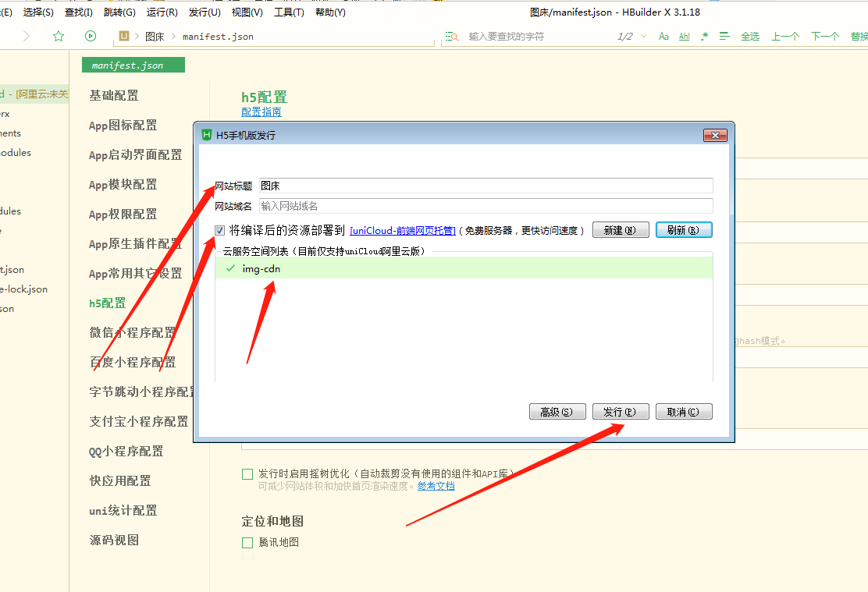The width and height of the screenshot is (868, 592).
Task: Click the find characters search field
Action: (537, 37)
